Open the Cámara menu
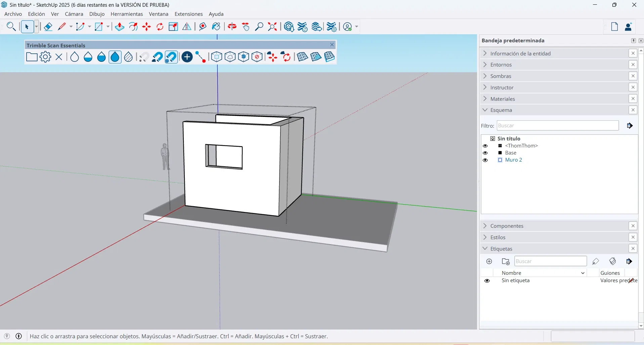 pos(74,14)
